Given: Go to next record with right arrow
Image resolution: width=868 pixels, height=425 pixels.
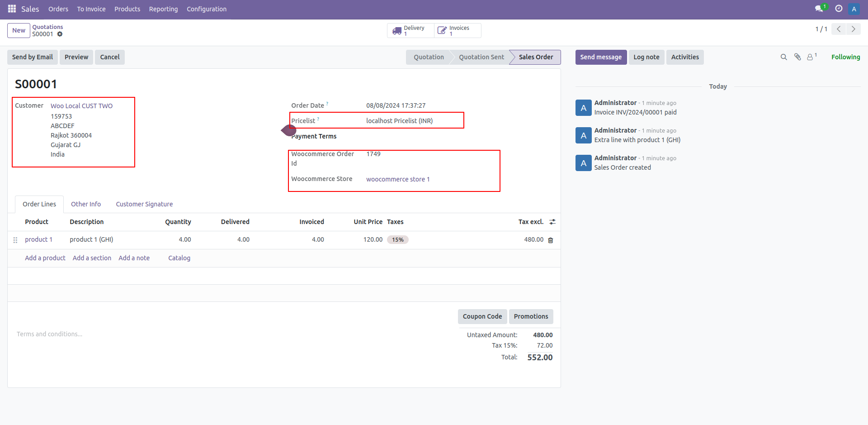Looking at the screenshot, I should click(x=853, y=29).
